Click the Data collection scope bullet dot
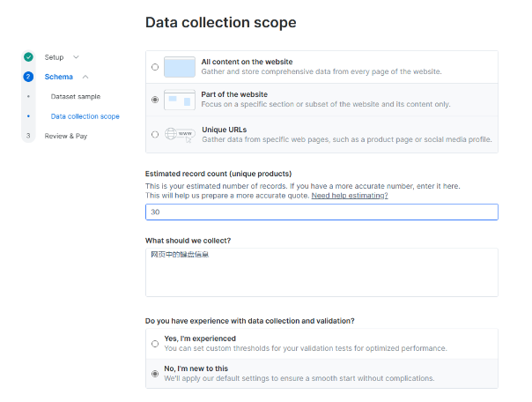The height and width of the screenshot is (402, 532). (28, 116)
